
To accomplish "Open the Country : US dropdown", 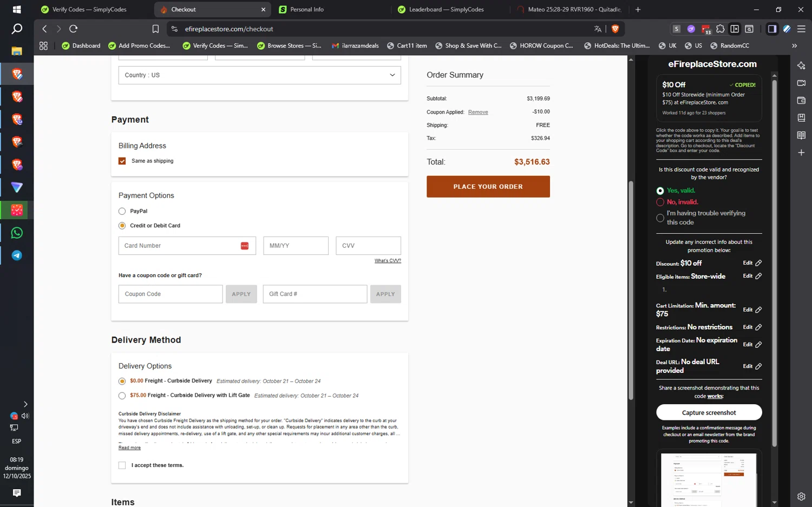I will 260,75.
